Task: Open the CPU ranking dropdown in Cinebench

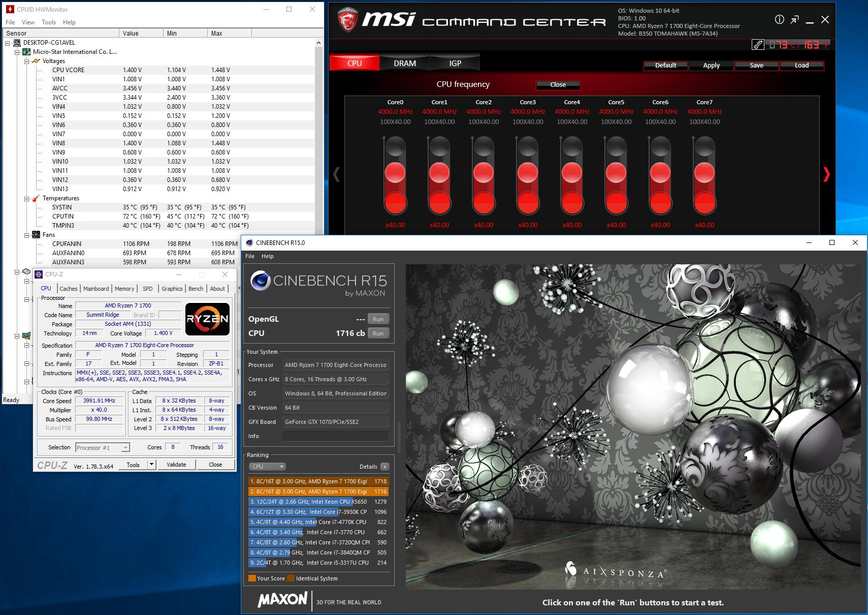Action: [267, 467]
